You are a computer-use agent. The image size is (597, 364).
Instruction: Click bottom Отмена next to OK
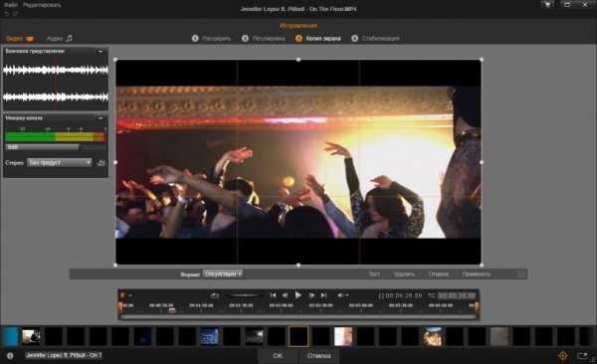(x=318, y=356)
